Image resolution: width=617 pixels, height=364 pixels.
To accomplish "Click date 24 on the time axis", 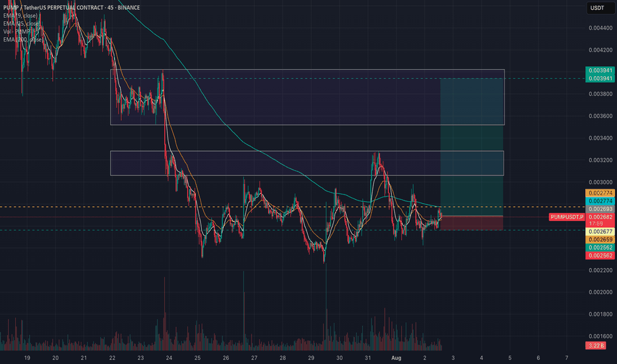I will 169,357.
